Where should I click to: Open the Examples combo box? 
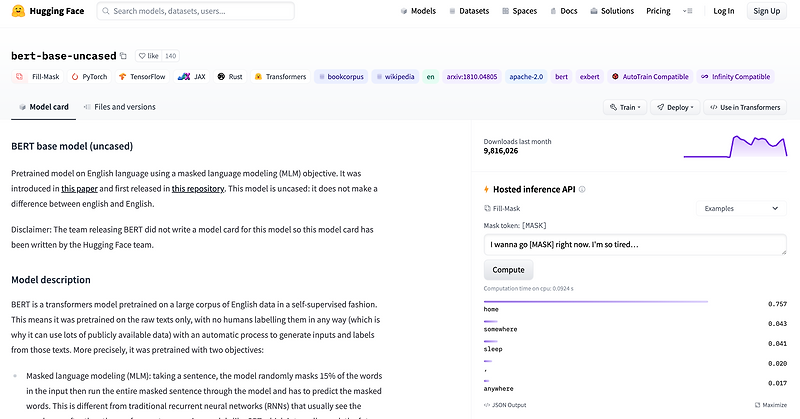coord(740,208)
